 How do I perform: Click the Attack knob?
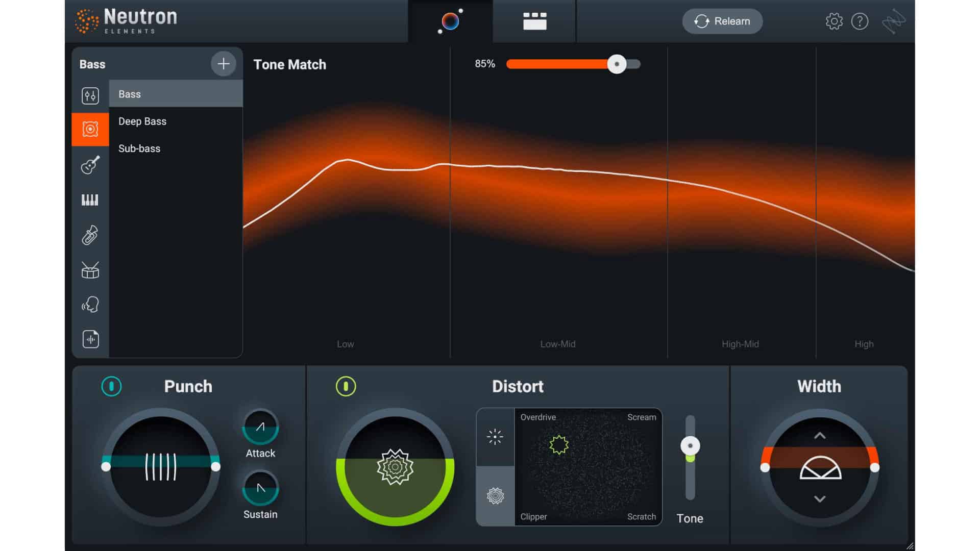click(260, 427)
